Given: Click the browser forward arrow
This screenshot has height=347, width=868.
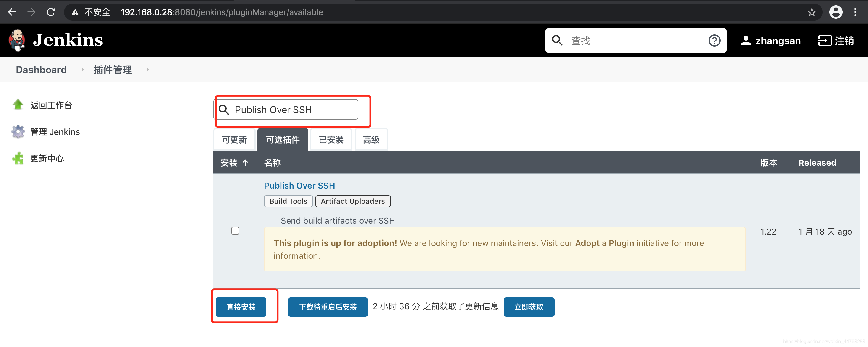Looking at the screenshot, I should [31, 12].
